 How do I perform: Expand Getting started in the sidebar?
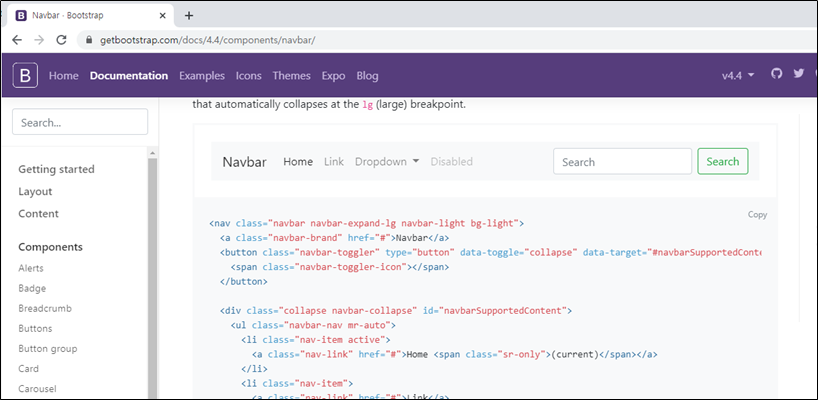[56, 169]
